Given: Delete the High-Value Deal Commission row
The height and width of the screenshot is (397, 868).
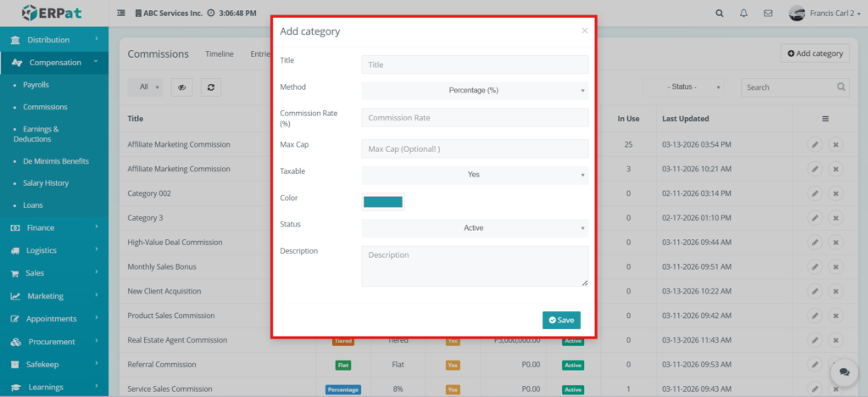Looking at the screenshot, I should [x=836, y=242].
